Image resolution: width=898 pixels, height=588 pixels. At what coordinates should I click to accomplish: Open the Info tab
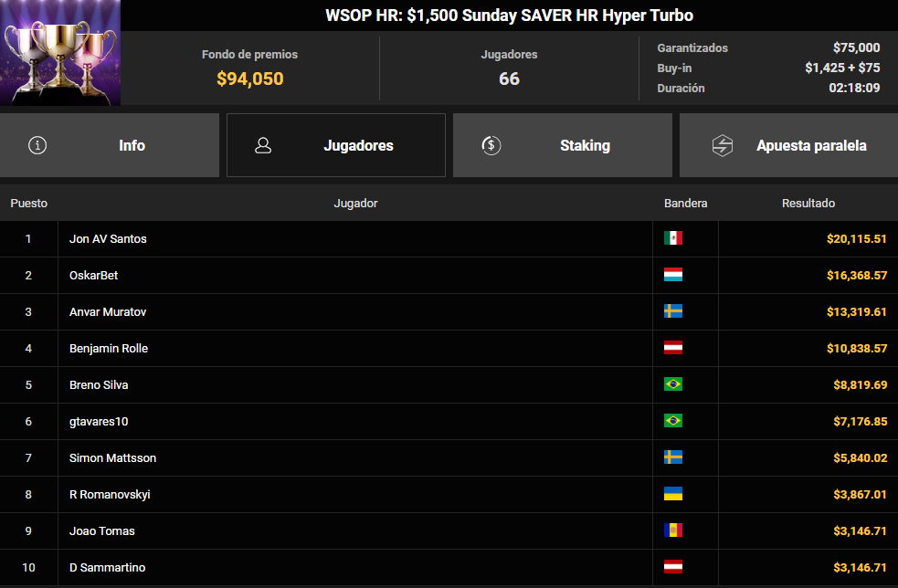pos(110,145)
